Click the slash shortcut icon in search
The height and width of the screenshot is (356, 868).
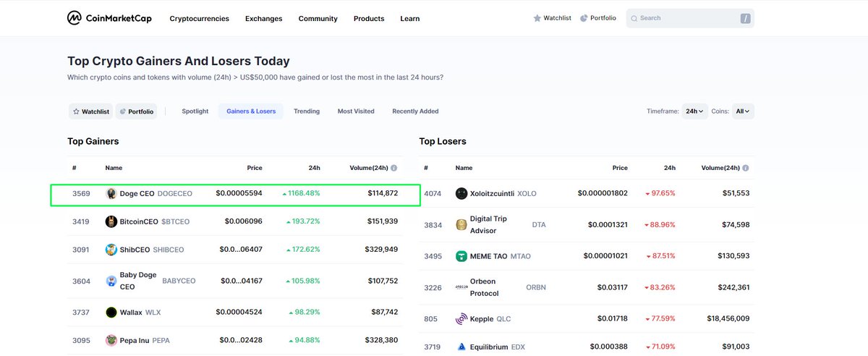click(745, 18)
